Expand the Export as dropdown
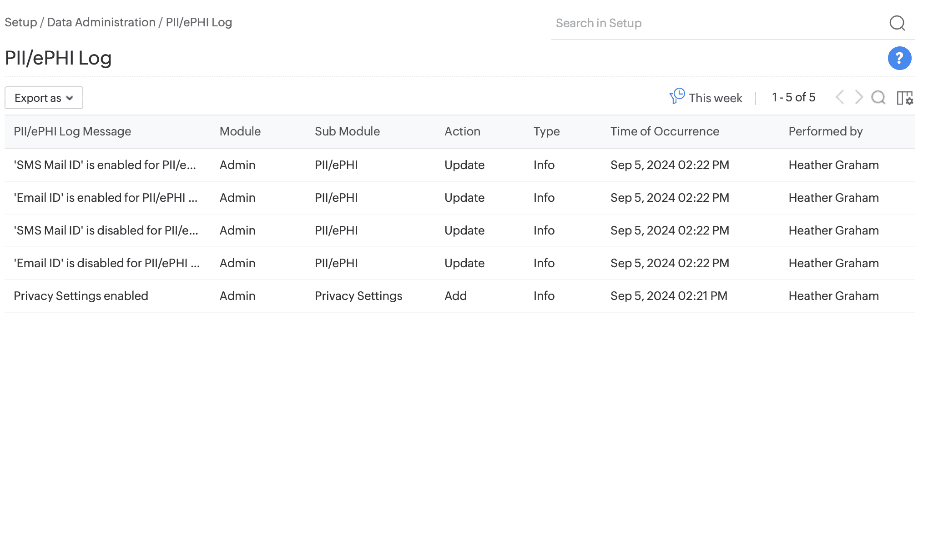 pos(44,98)
